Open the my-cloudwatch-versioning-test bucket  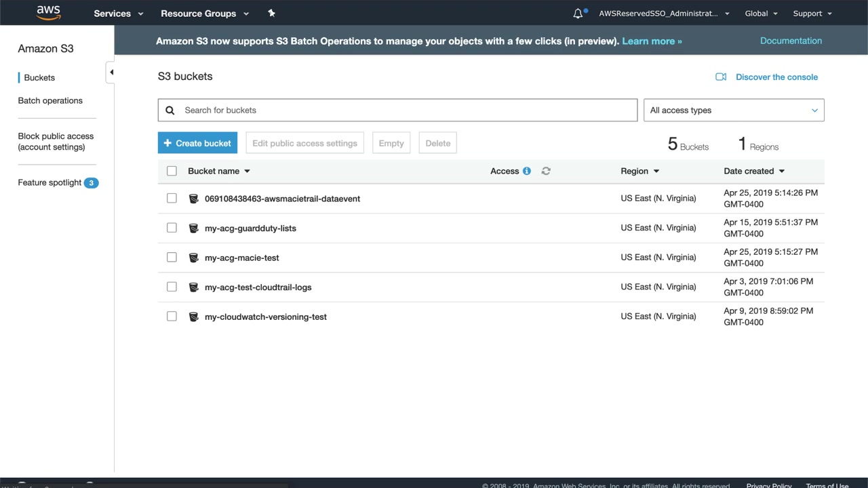coord(265,317)
